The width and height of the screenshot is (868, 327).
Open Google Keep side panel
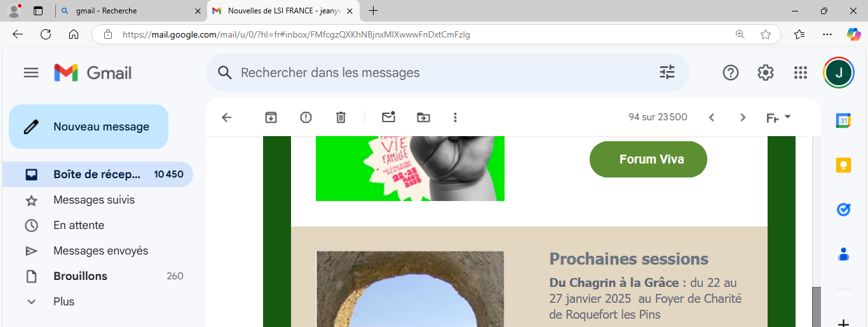[843, 165]
